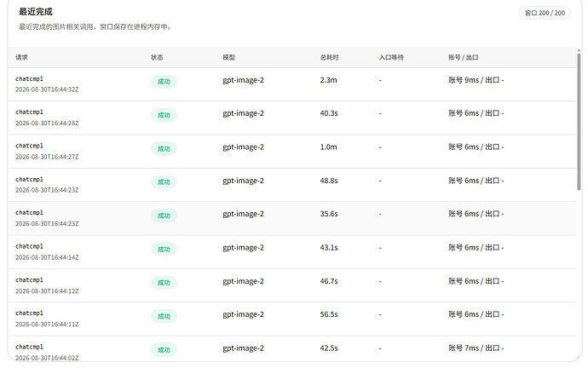Click the 成功 badge in the 2.3m row
Image resolution: width=588 pixels, height=368 pixels.
164,82
